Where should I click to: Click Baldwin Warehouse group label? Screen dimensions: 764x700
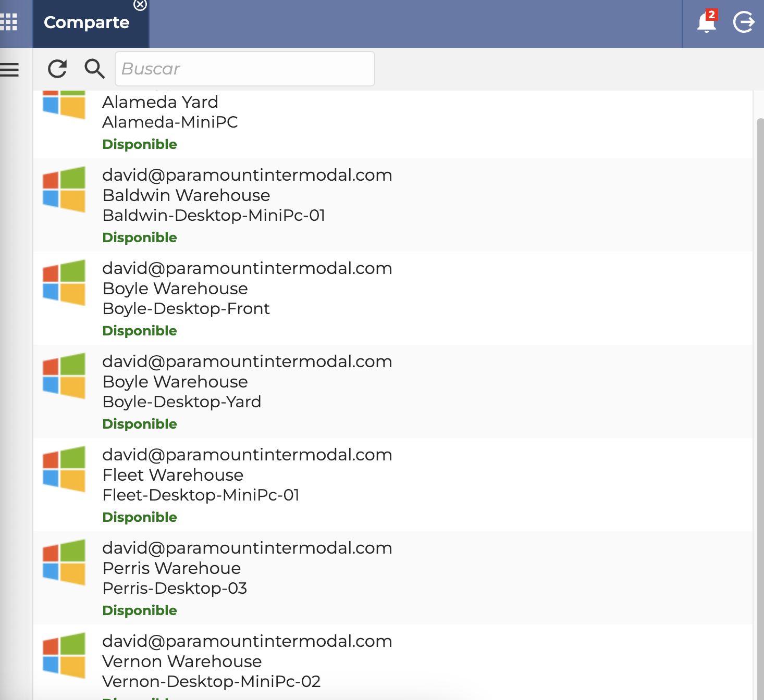186,195
